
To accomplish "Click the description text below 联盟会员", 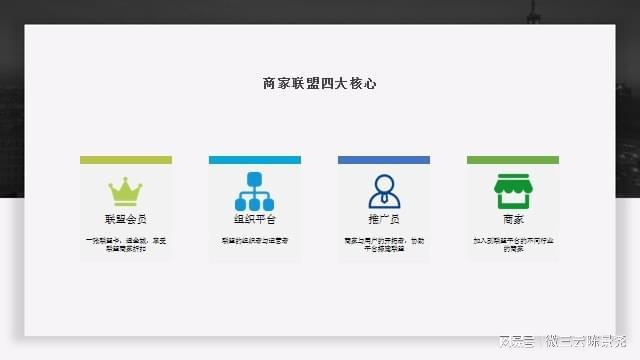I will [x=126, y=244].
